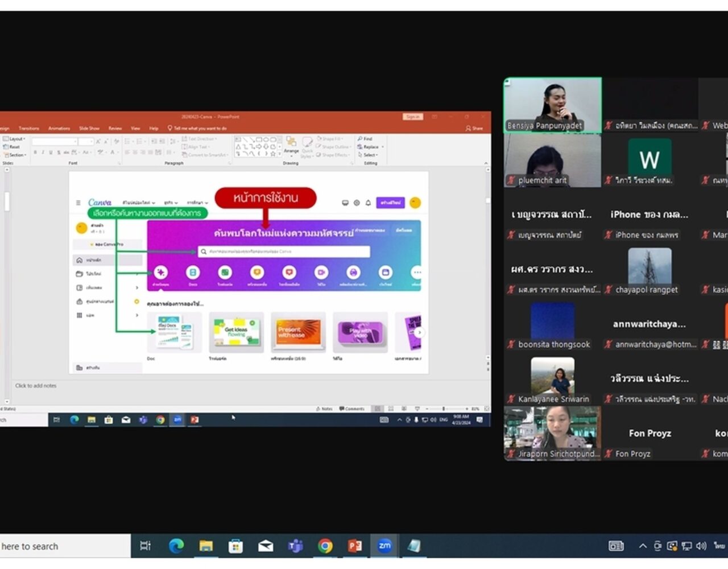This screenshot has height=569, width=728.
Task: Switch to Reading View in the status bar
Action: click(x=404, y=409)
